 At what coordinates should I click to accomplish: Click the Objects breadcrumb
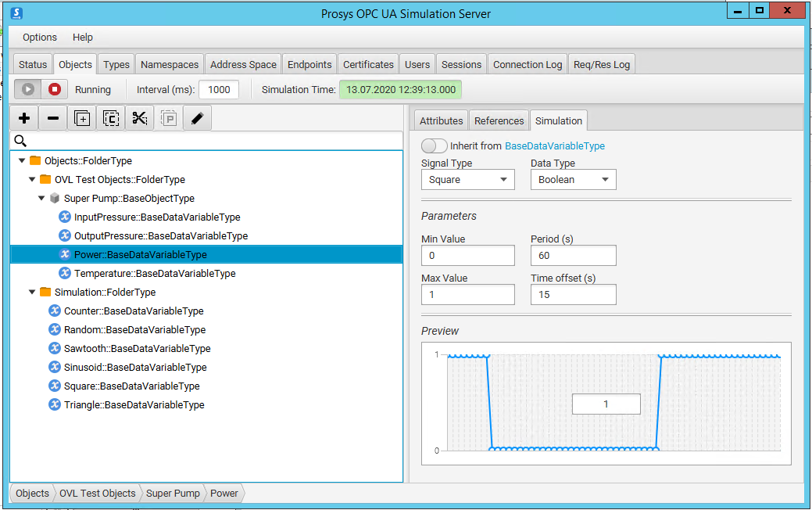point(32,493)
